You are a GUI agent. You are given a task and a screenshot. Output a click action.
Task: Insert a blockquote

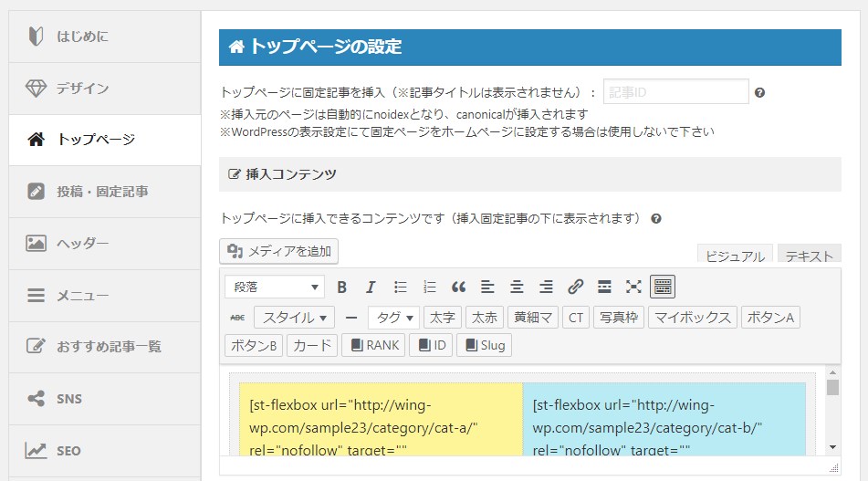click(x=458, y=287)
